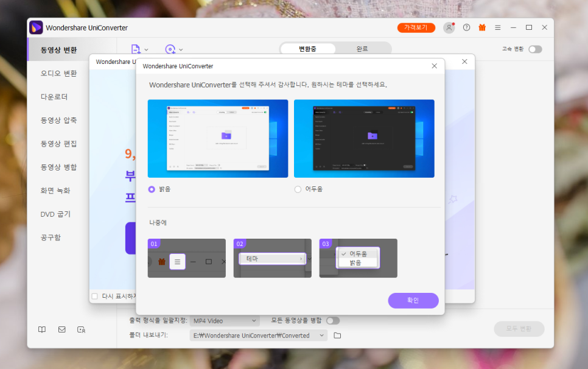This screenshot has width=588, height=369.
Task: Select 다운로더 in the sidebar
Action: pyautogui.click(x=54, y=97)
